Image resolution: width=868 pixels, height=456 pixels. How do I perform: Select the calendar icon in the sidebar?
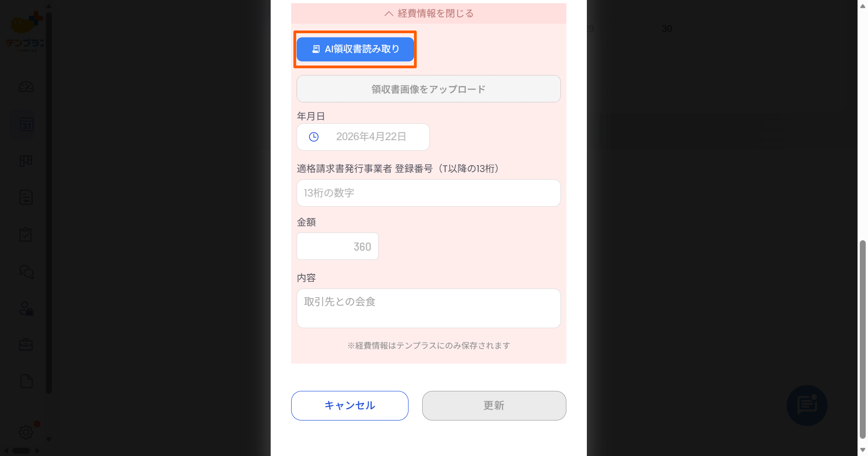(26, 124)
